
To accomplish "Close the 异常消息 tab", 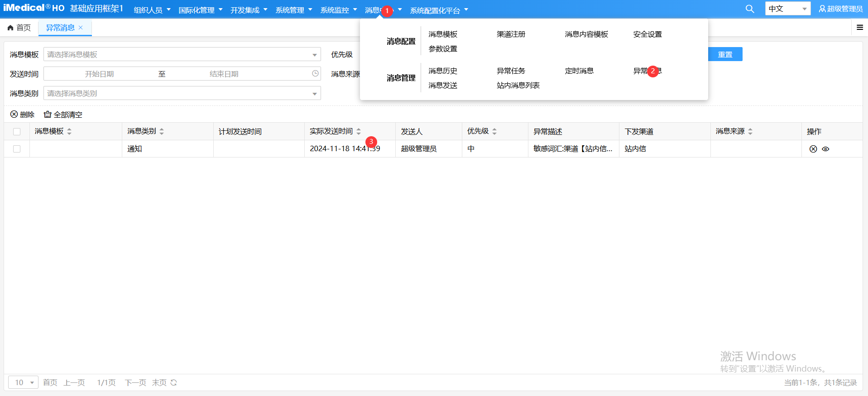I will (81, 28).
